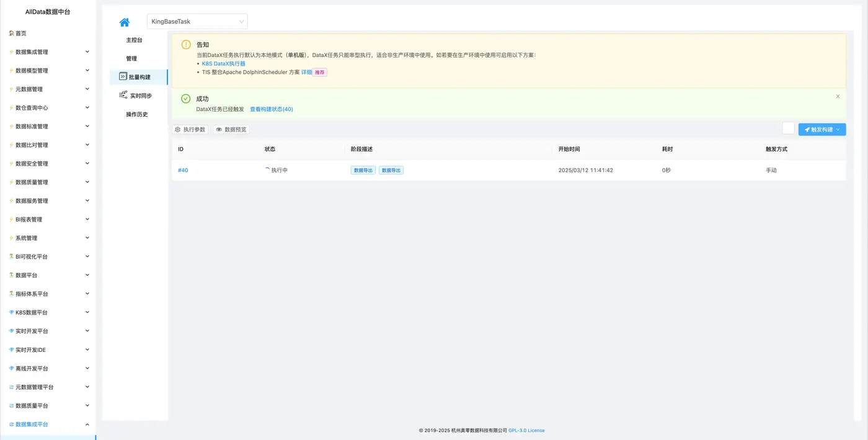This screenshot has height=440, width=868.
Task: Click the spinning 执行中 status icon
Action: (267, 169)
